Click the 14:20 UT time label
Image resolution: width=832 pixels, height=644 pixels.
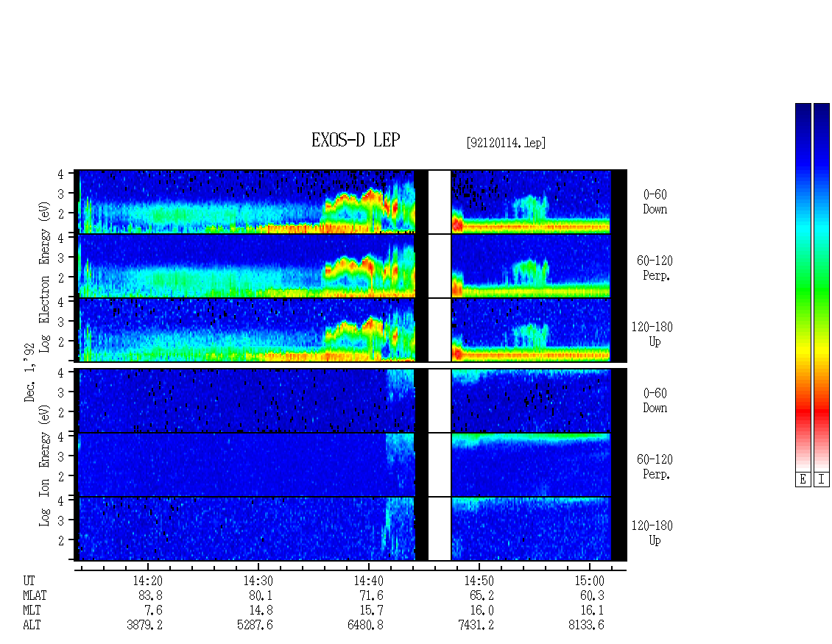point(147,581)
